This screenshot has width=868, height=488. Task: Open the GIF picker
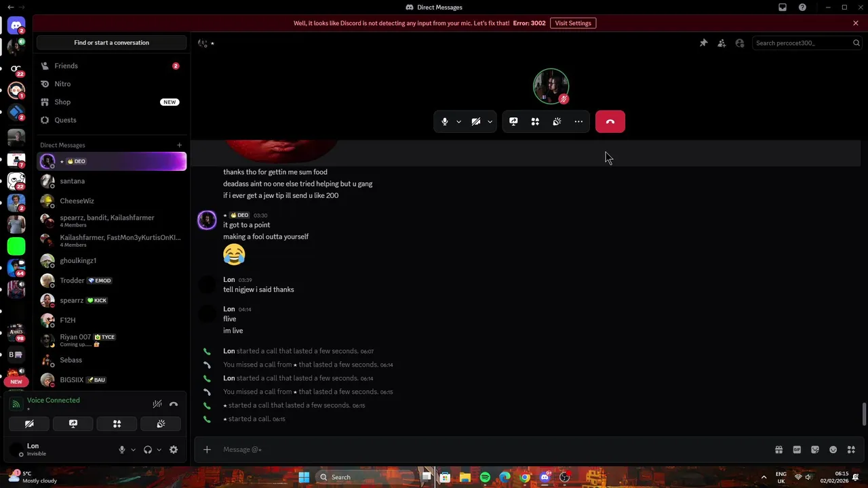797,449
